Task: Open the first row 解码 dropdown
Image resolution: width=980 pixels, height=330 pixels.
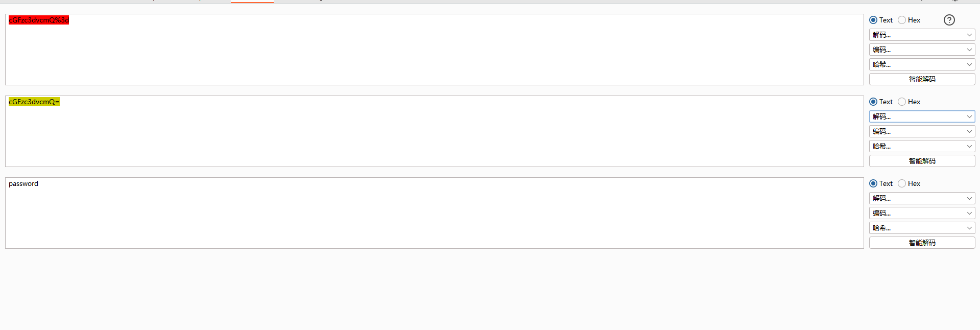Action: coord(922,35)
